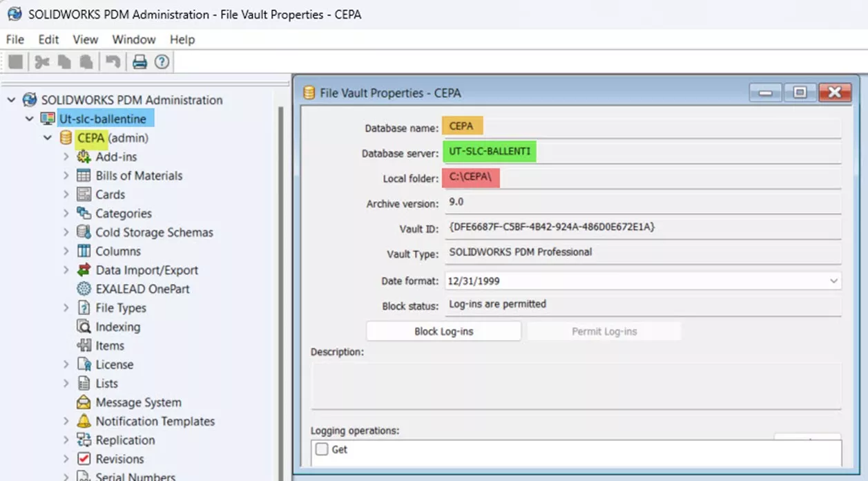Click the Block Log-ins button

[x=443, y=330]
